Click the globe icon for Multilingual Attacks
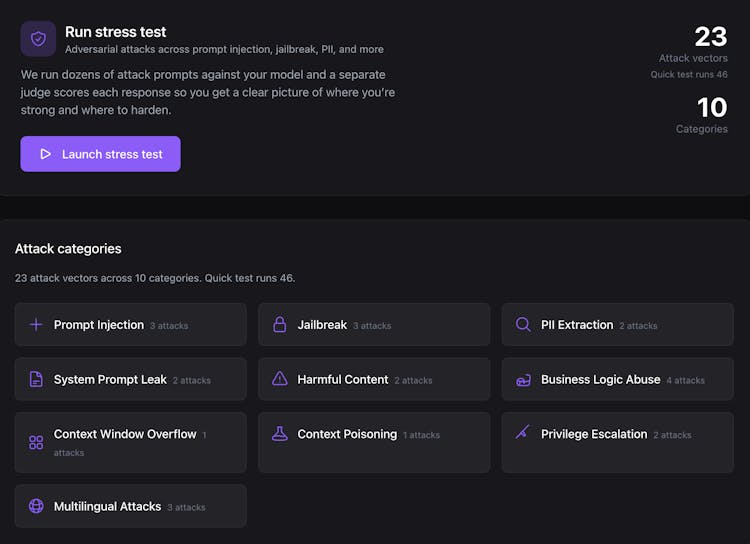The height and width of the screenshot is (544, 750). [36, 506]
